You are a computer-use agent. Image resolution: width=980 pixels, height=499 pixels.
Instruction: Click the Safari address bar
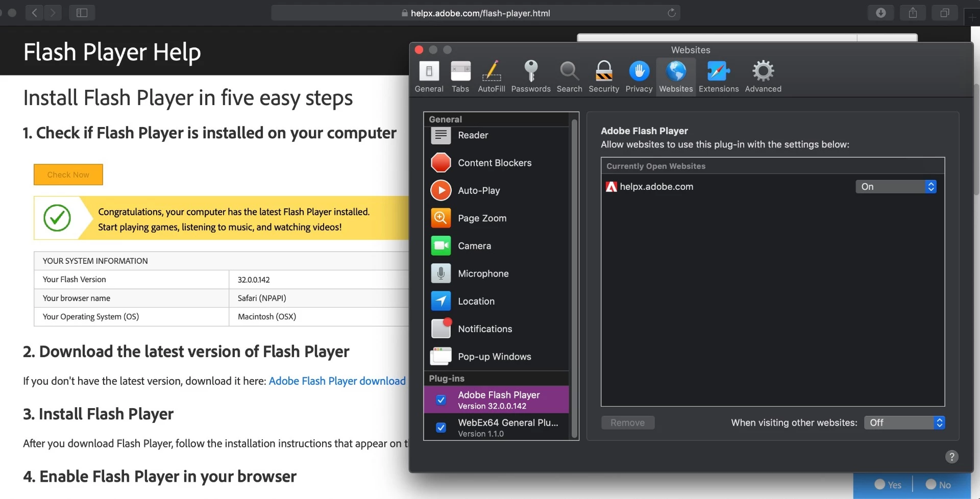click(476, 13)
